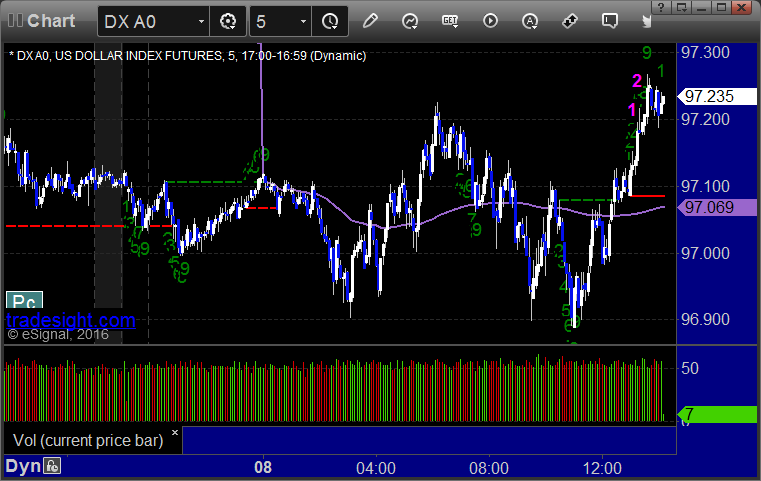Click the help question mark button
This screenshot has width=761, height=481.
(661, 7)
